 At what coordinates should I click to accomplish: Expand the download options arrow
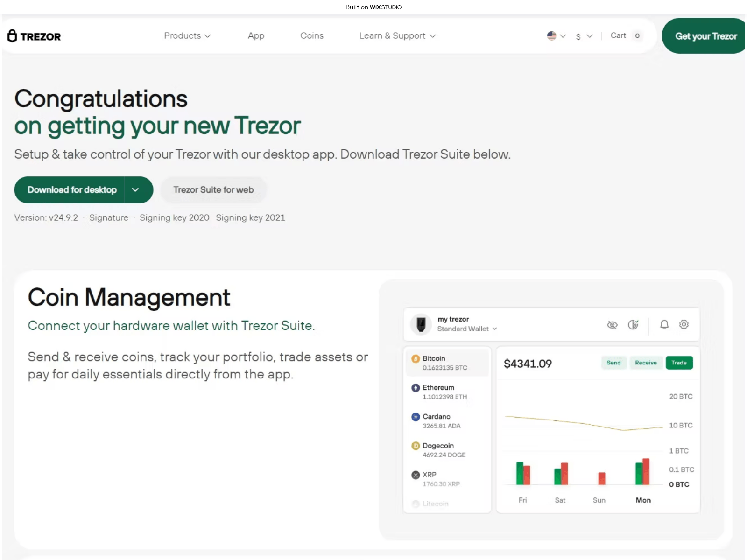pos(136,190)
